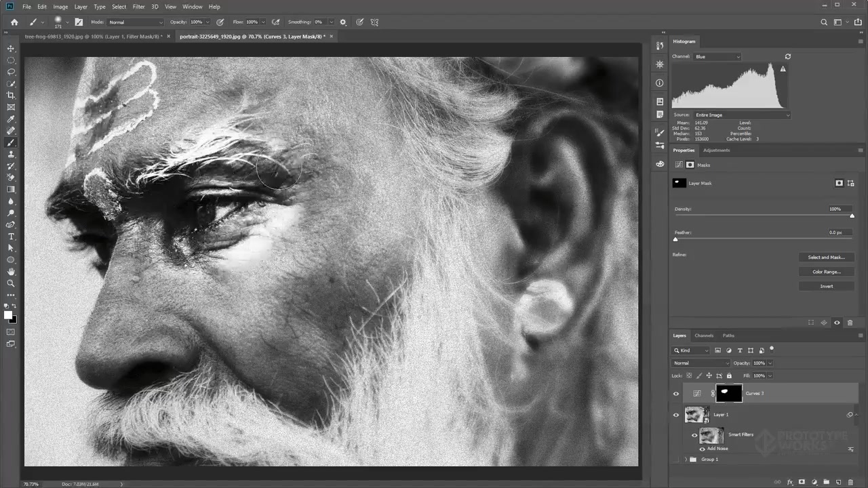Open the brush Mode dropdown

[x=136, y=22]
